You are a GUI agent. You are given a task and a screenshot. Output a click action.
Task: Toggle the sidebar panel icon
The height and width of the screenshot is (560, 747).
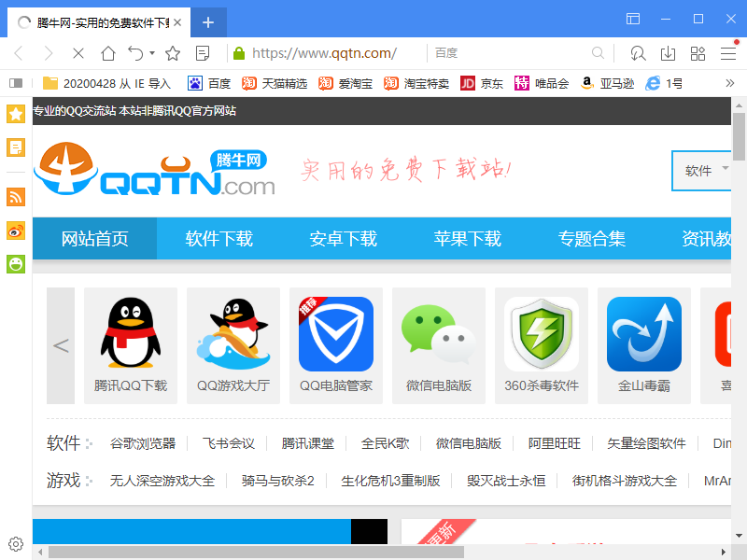[16, 83]
